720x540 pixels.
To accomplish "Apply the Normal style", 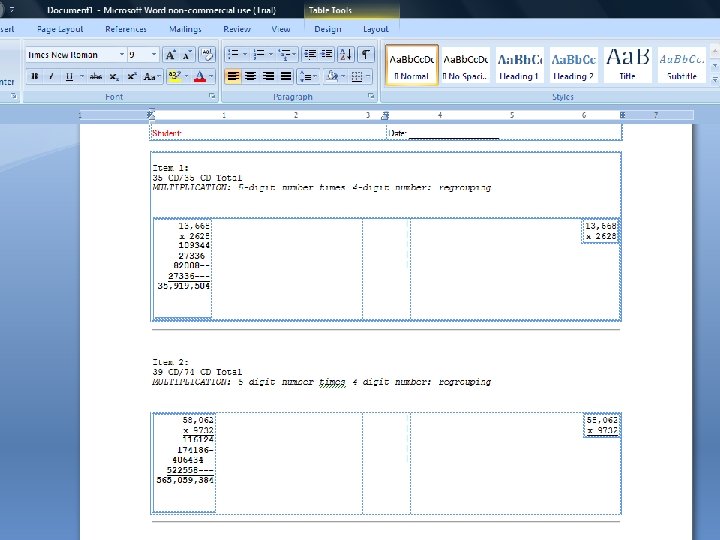I will [x=412, y=65].
